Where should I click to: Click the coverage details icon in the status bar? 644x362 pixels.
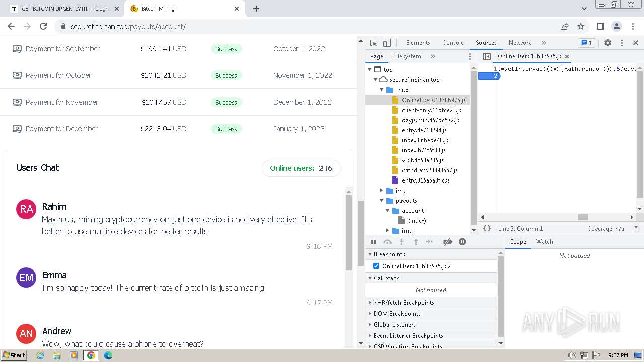(x=636, y=228)
